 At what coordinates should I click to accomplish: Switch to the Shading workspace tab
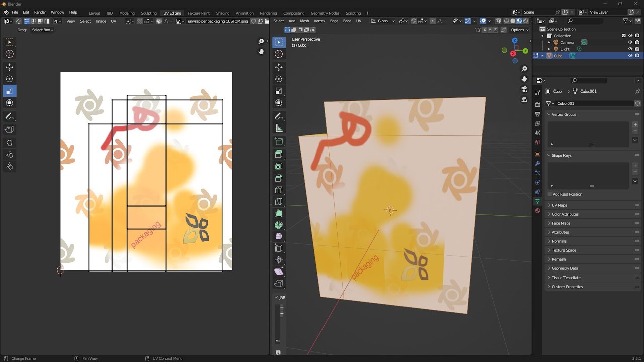(223, 13)
